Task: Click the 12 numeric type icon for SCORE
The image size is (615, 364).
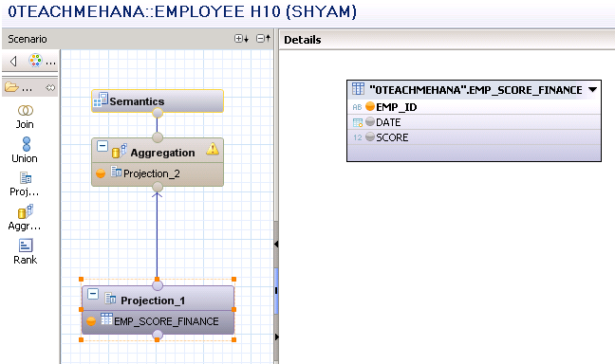Action: coord(357,137)
